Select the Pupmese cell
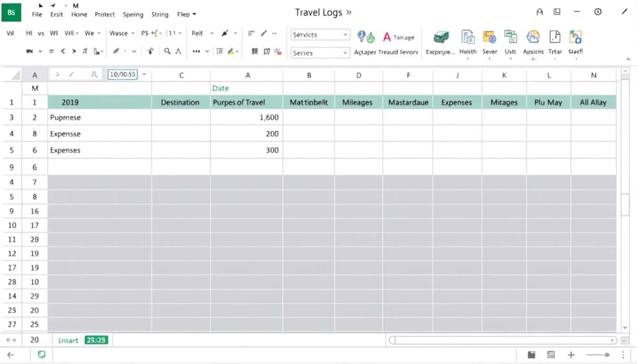637x364 pixels. pyautogui.click(x=100, y=118)
